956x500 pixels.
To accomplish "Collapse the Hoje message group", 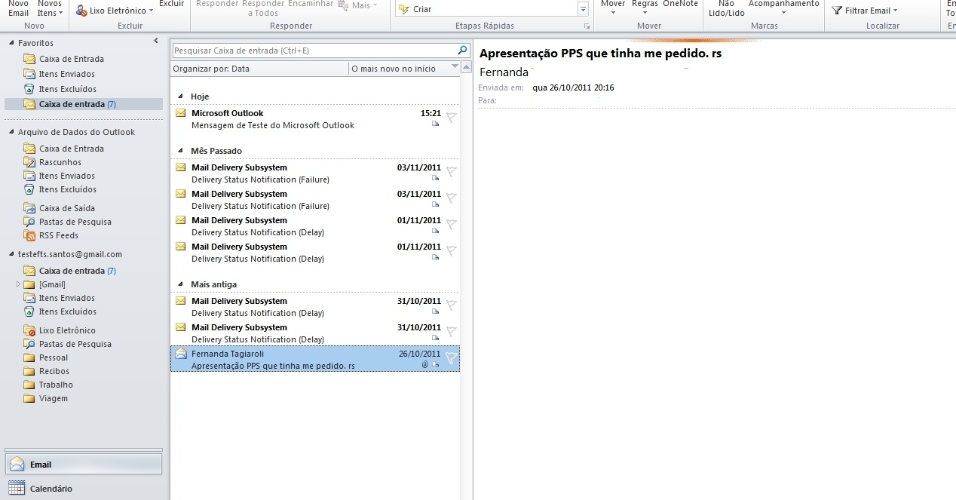I will 180,96.
